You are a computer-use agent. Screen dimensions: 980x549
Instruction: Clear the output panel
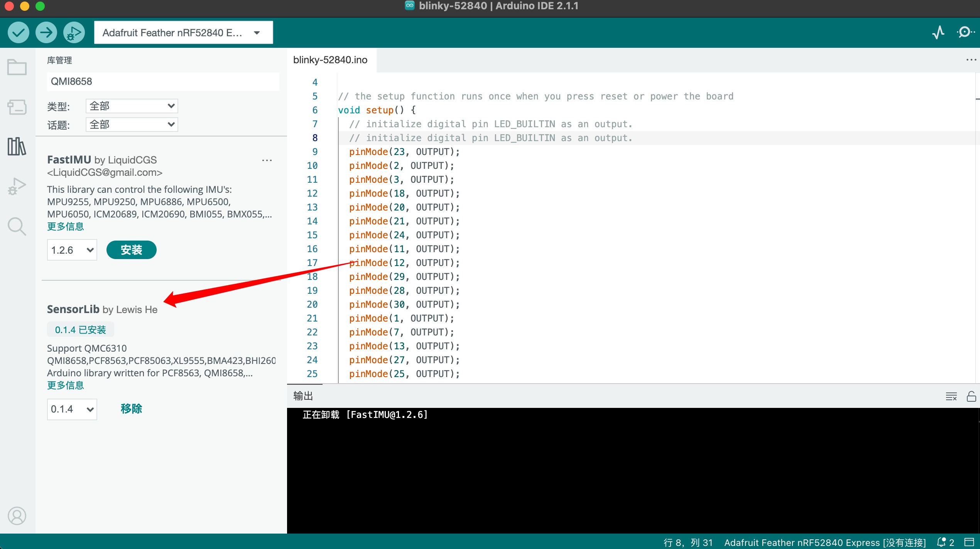point(951,396)
